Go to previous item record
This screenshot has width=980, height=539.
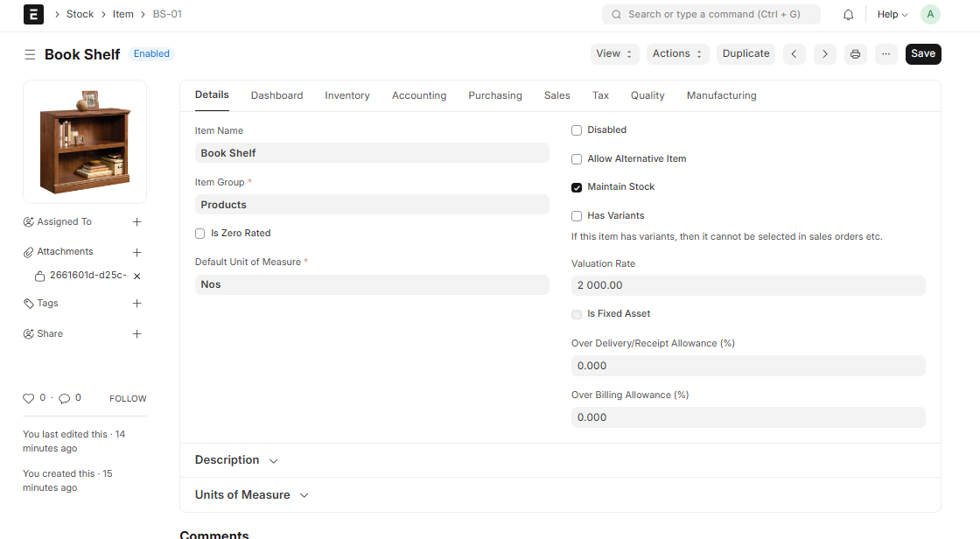pyautogui.click(x=794, y=53)
